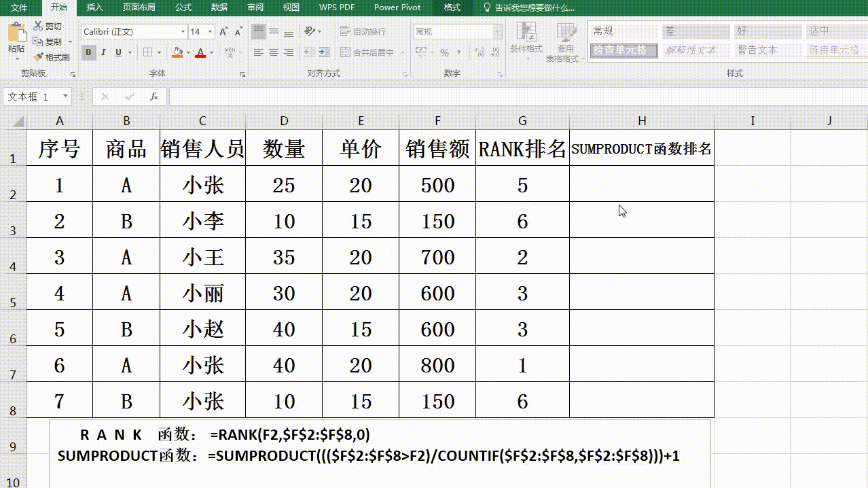Viewport: 868px width, 488px height.
Task: Click the increase decimal icon
Action: click(479, 52)
